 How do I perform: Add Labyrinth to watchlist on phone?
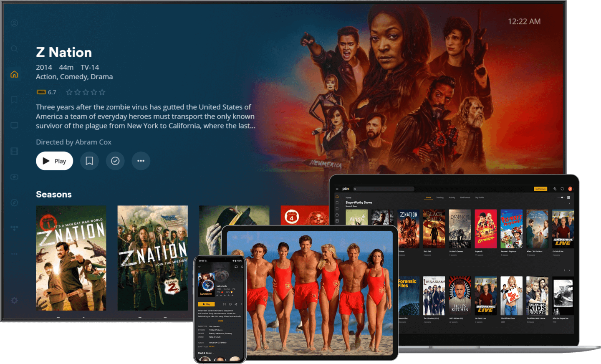coord(224,304)
